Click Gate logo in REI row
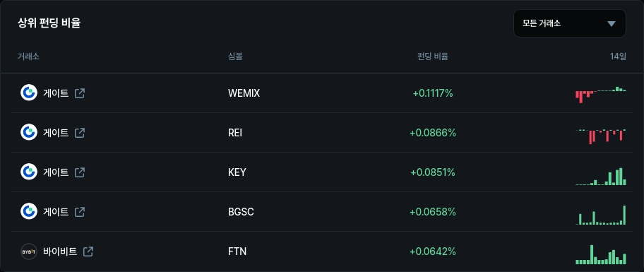The width and height of the screenshot is (644, 272). coord(29,132)
